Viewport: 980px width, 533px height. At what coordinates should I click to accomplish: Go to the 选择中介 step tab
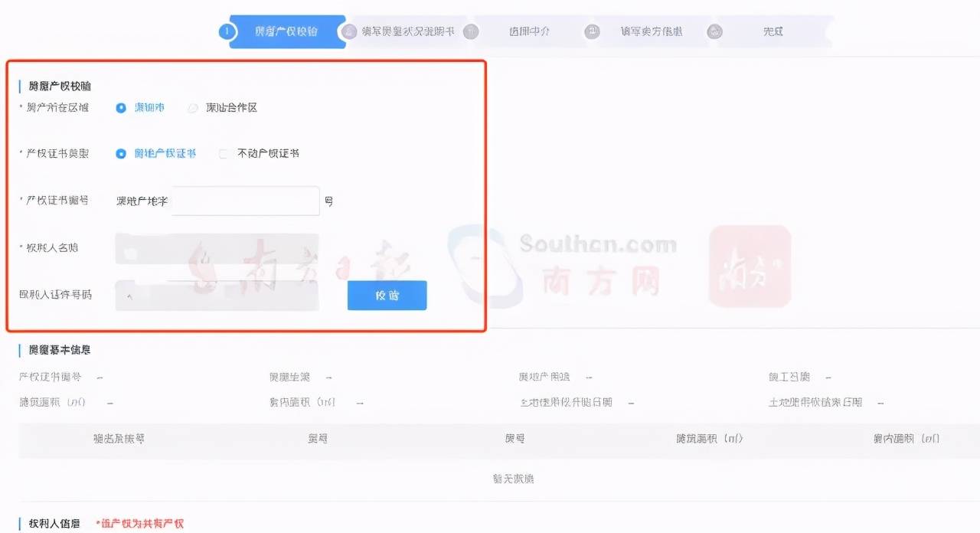coord(529,31)
